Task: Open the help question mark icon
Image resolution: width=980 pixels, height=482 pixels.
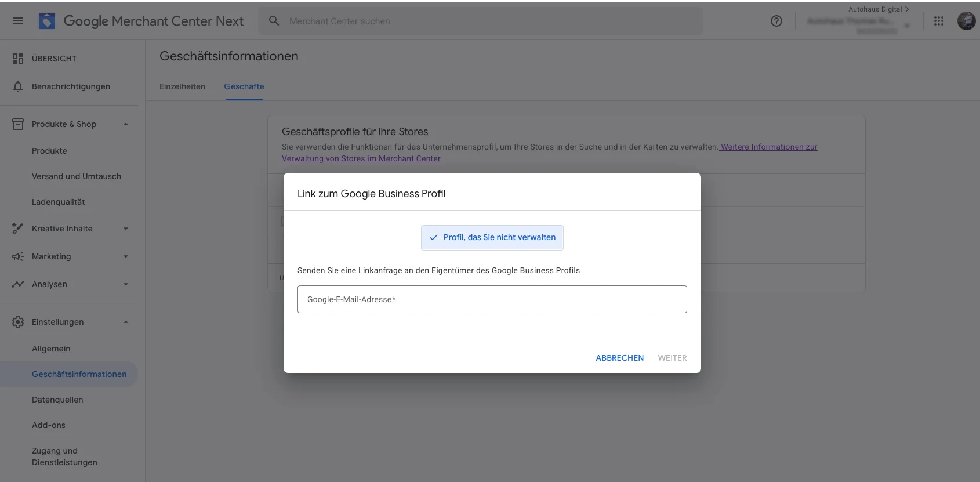Action: [x=776, y=21]
